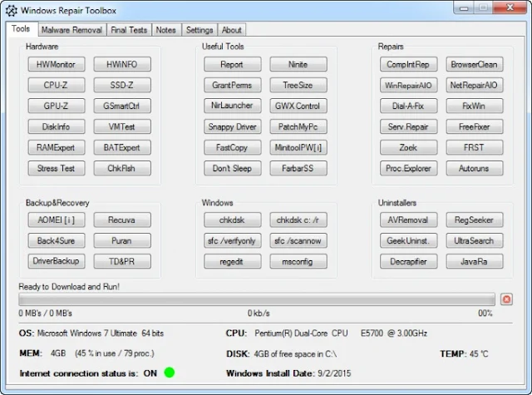Run GrantPerms
The image size is (532, 395).
tap(233, 85)
